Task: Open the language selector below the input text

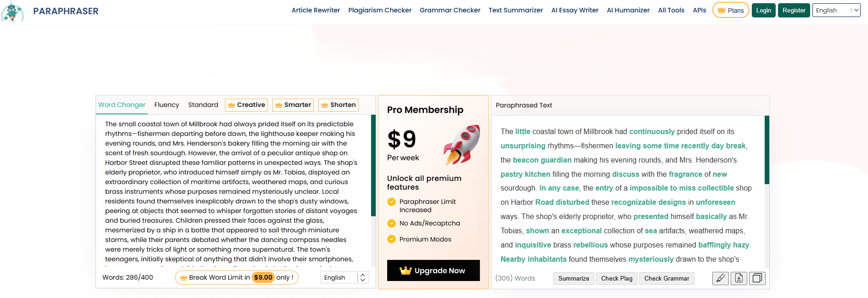Action: [x=344, y=277]
